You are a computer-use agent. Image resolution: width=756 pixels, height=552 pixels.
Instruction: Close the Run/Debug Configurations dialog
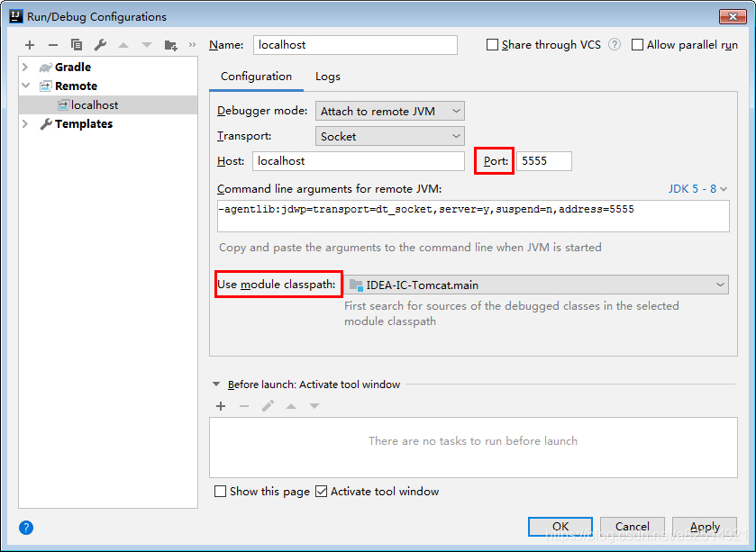point(733,17)
